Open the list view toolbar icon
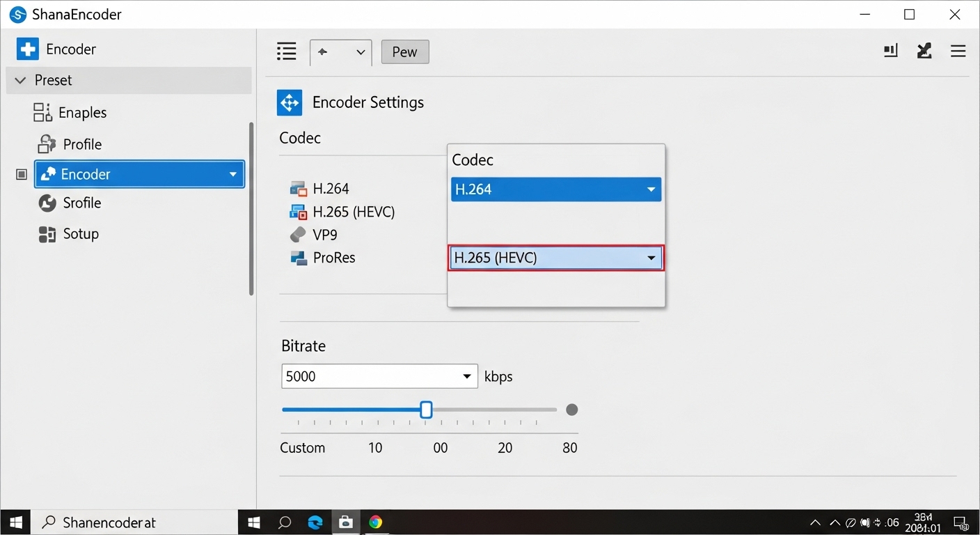The image size is (980, 535). tap(286, 52)
